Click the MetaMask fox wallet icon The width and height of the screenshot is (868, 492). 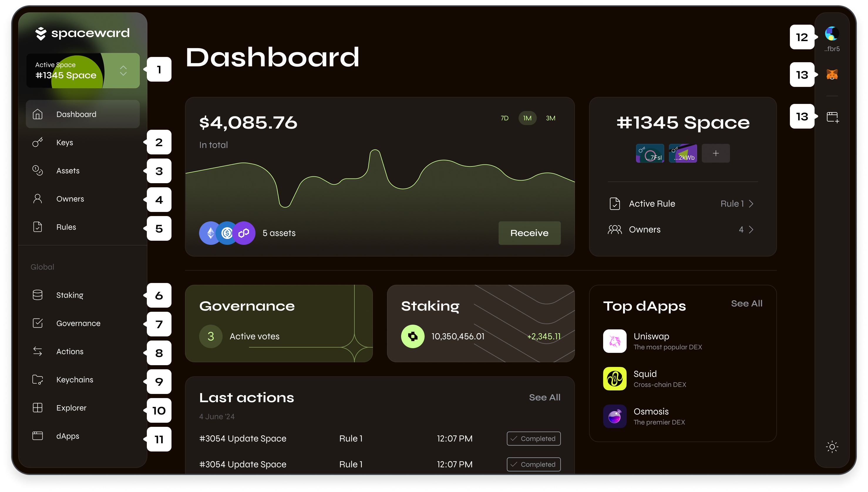click(x=832, y=74)
